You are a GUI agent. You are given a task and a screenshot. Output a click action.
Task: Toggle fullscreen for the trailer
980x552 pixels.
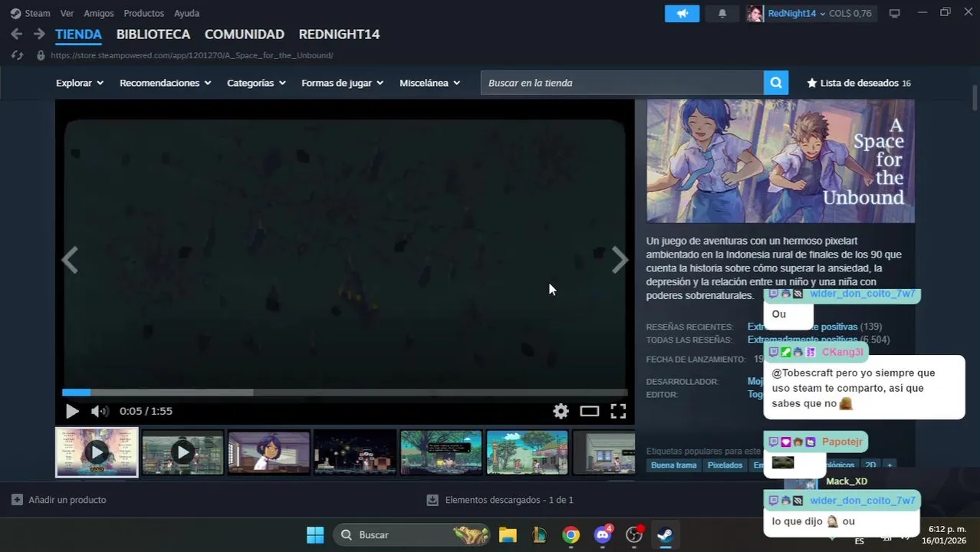pyautogui.click(x=618, y=411)
